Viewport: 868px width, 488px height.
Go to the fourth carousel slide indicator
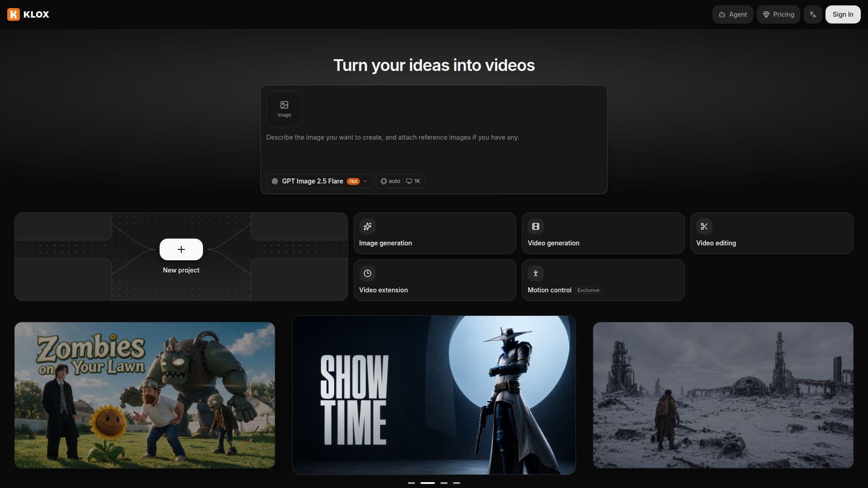tap(457, 483)
